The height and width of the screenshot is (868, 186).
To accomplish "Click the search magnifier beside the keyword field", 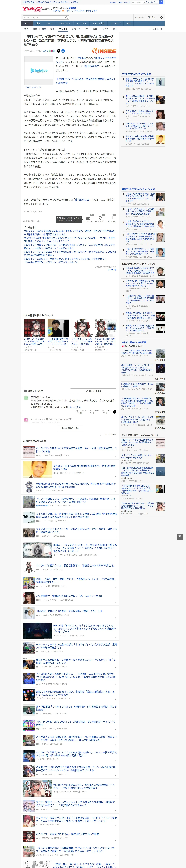I will click(66, 18).
